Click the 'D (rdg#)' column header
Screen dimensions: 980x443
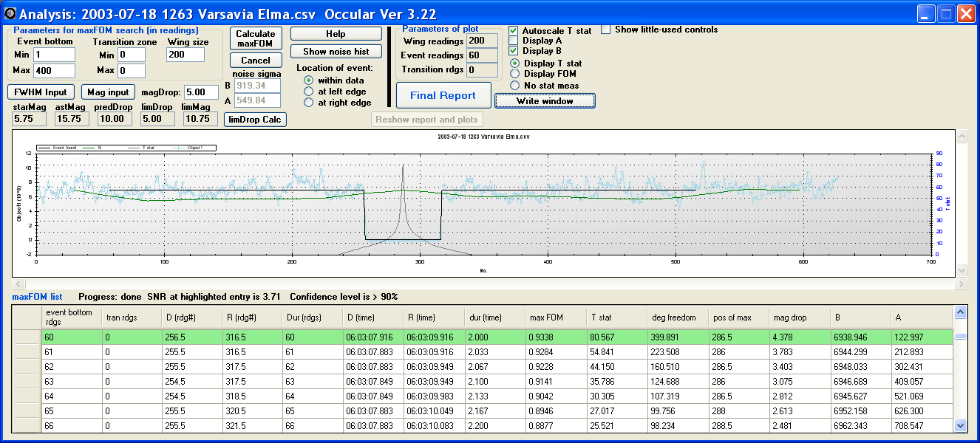(191, 317)
